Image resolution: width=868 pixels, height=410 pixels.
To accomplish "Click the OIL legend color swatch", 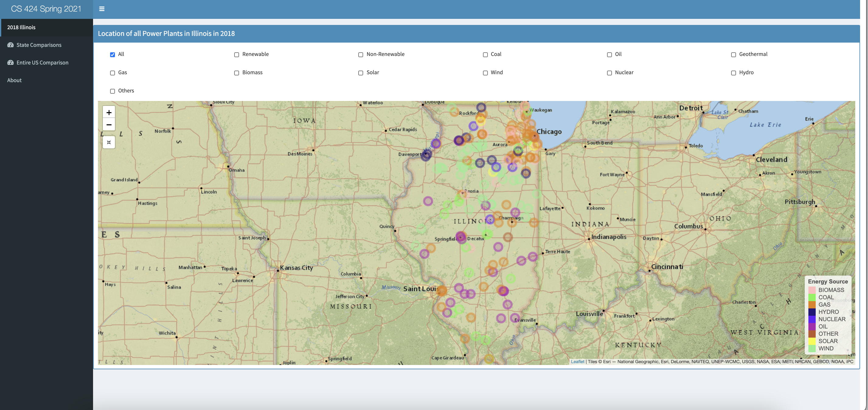I will pyautogui.click(x=812, y=326).
